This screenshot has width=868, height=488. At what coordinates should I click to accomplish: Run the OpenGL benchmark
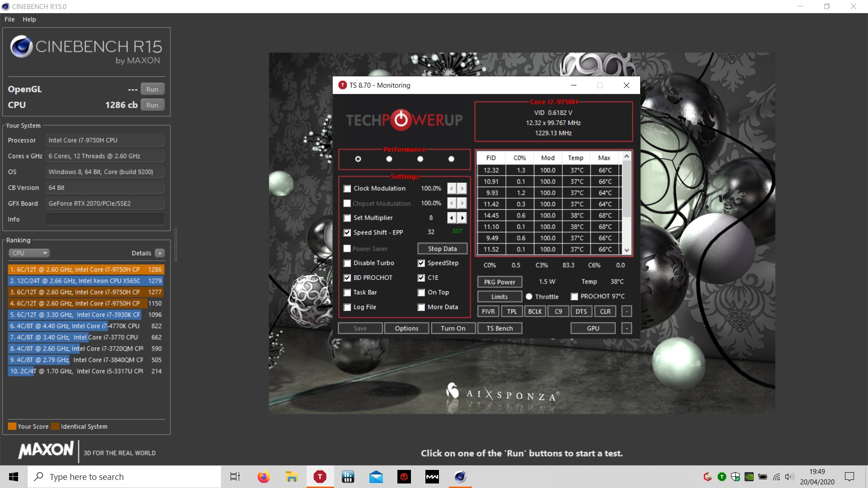152,89
